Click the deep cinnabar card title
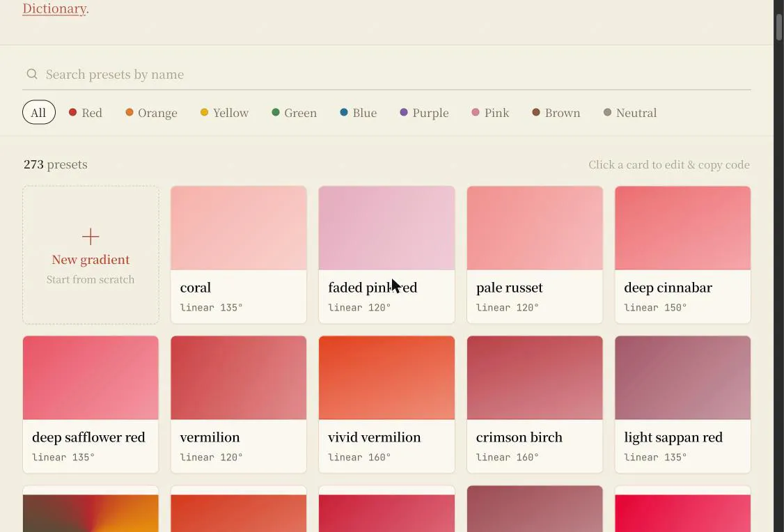Screen dimensions: 784x532 pyautogui.click(x=668, y=288)
